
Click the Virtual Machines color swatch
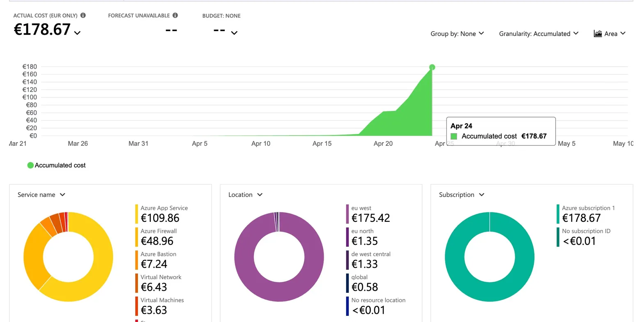click(137, 306)
